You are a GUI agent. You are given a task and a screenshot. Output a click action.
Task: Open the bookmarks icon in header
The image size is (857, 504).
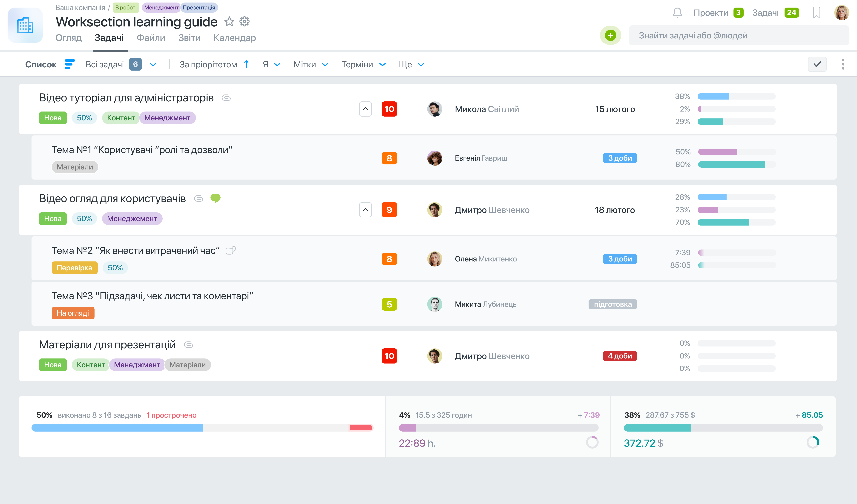click(x=816, y=13)
